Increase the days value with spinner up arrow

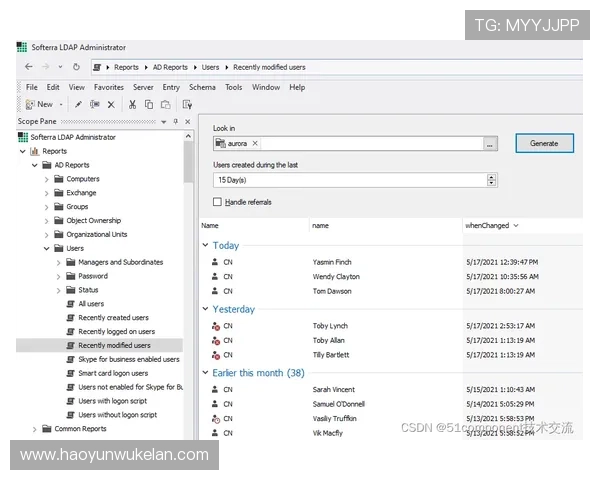491,176
